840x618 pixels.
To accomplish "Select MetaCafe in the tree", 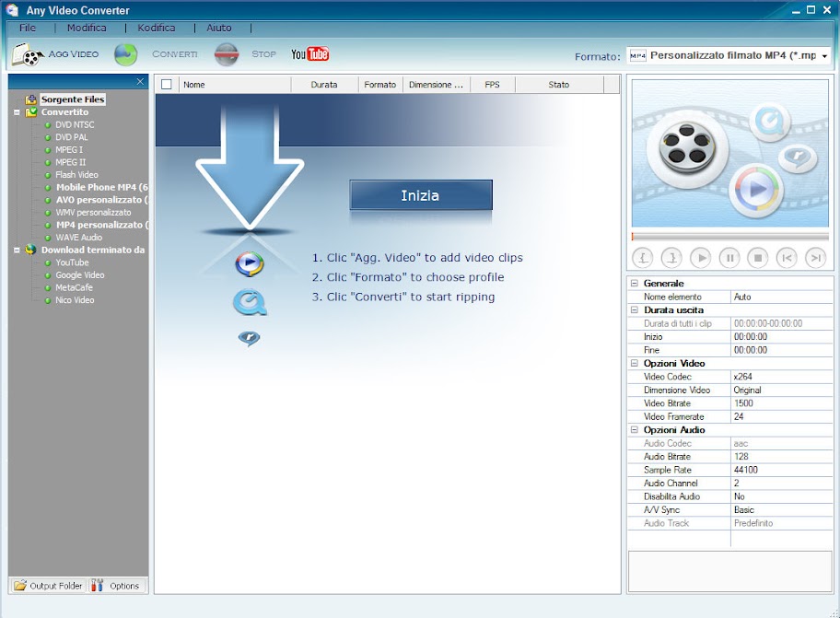I will click(74, 287).
